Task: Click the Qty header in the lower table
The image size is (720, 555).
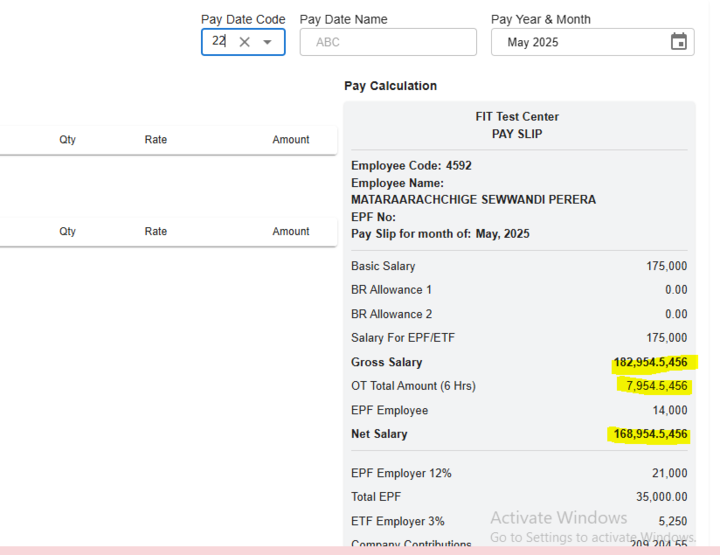Action: [x=68, y=231]
